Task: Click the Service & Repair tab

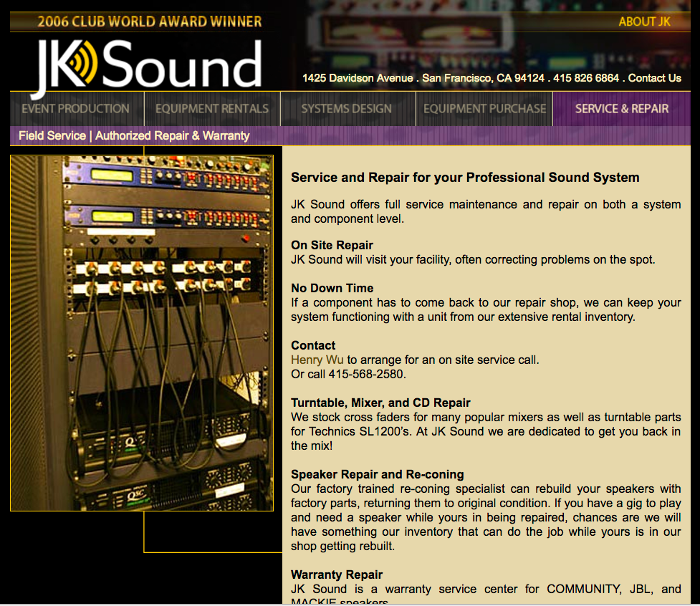Action: 621,109
